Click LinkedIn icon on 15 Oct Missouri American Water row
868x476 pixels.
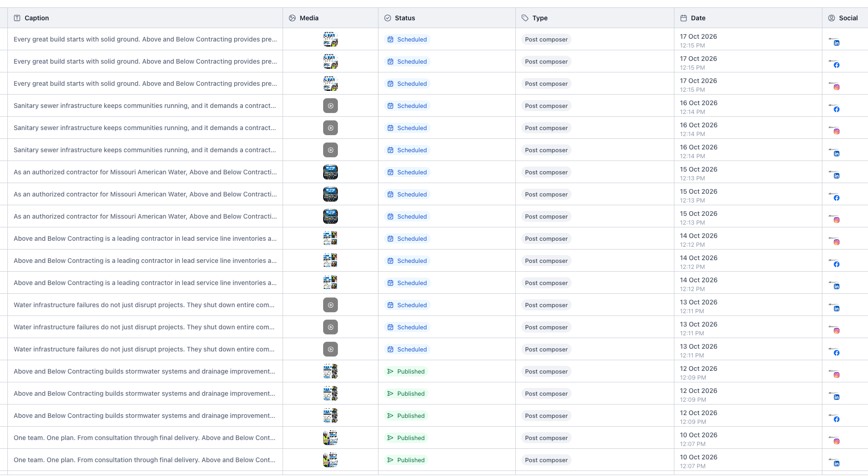pos(837,176)
